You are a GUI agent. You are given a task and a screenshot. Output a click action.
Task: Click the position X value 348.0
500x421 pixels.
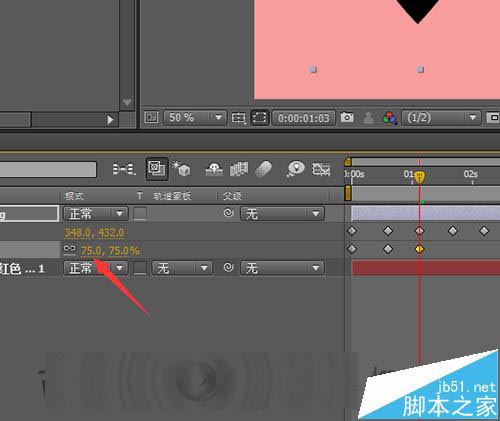pos(78,232)
